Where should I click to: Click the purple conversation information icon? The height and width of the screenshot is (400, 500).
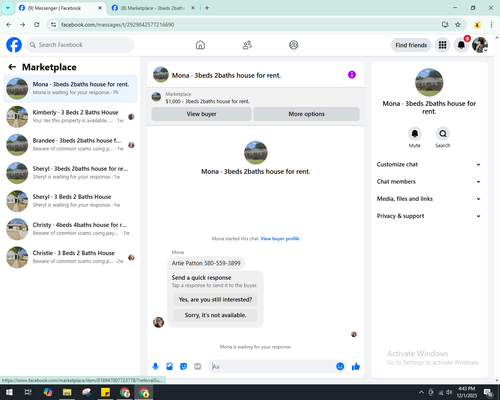pyautogui.click(x=352, y=75)
